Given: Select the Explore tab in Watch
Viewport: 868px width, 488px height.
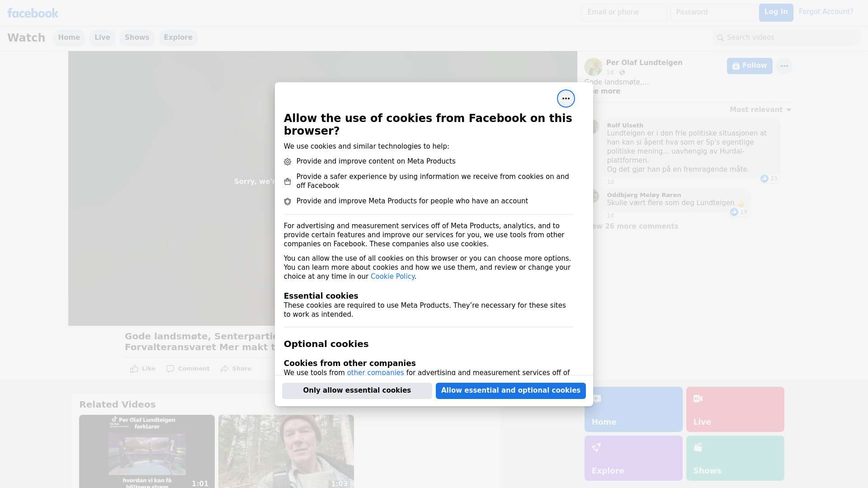Looking at the screenshot, I should 178,38.
